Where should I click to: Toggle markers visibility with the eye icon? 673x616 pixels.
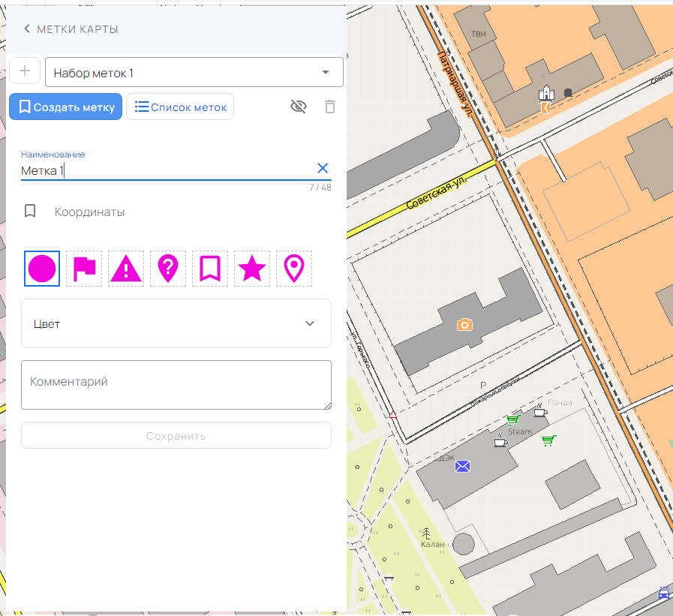click(x=298, y=107)
